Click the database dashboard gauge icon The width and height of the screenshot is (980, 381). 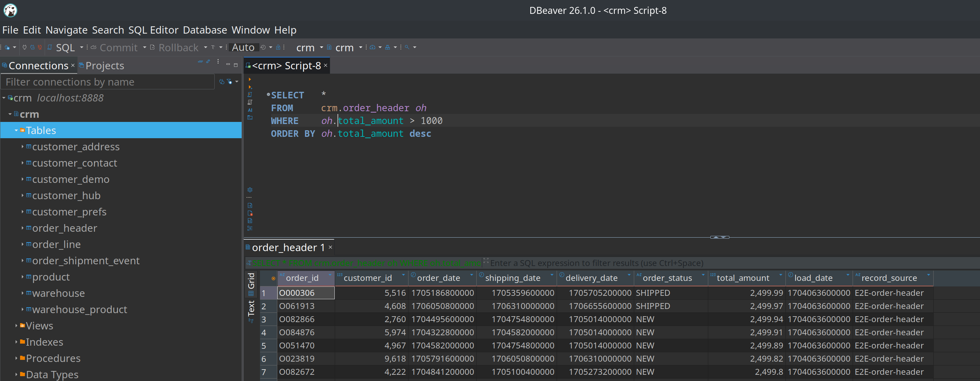(x=372, y=47)
